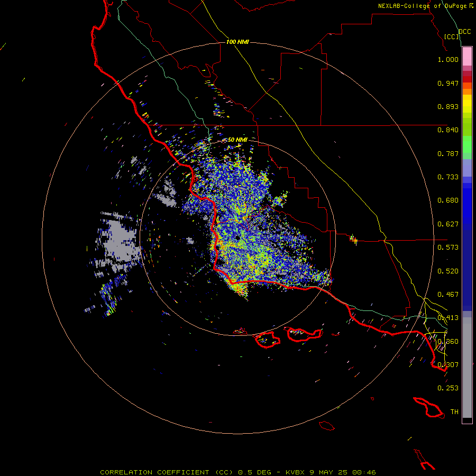
Task: Click the 0.520 scale value
Action: pyautogui.click(x=448, y=271)
